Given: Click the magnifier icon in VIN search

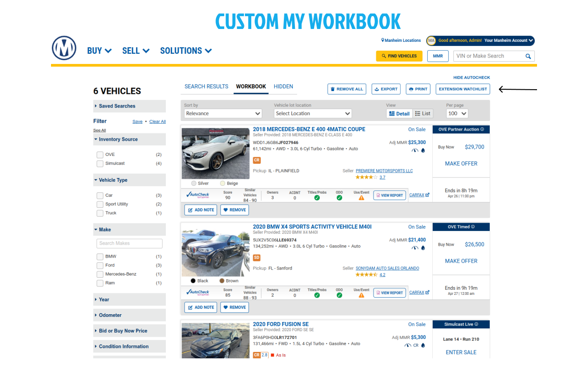Looking at the screenshot, I should click(x=528, y=56).
